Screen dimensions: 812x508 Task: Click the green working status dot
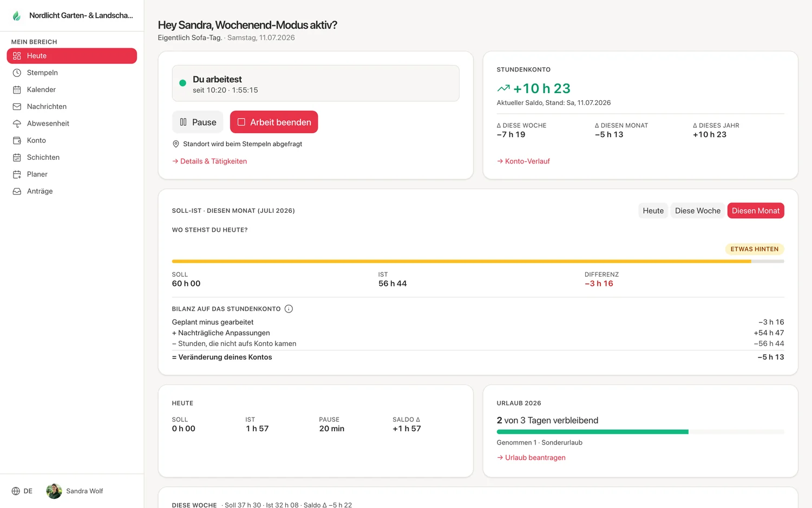coord(183,83)
